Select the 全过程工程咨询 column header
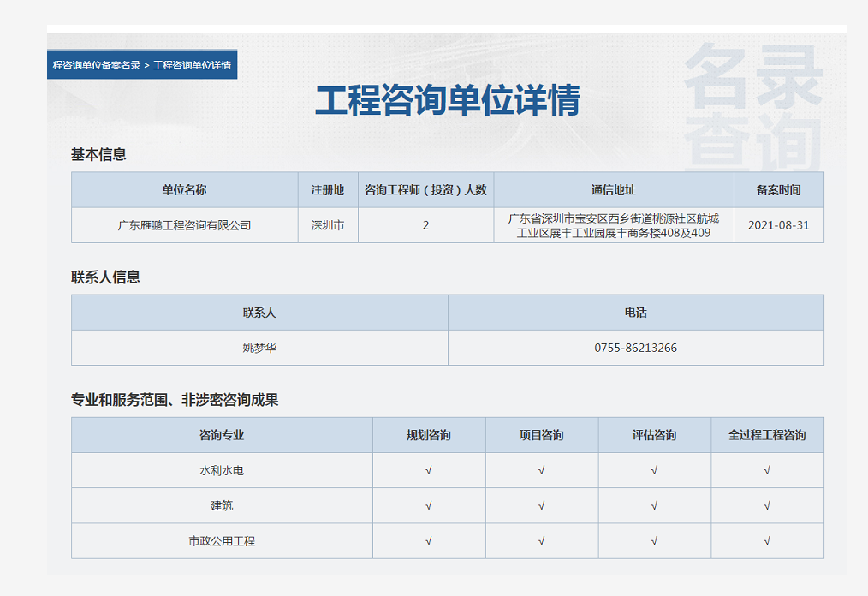 click(x=767, y=434)
